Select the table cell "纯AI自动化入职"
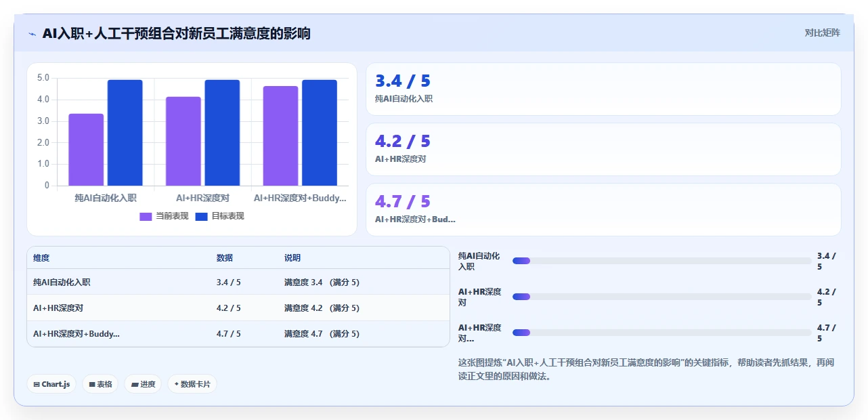Screen dimensions: 868x420 62,282
